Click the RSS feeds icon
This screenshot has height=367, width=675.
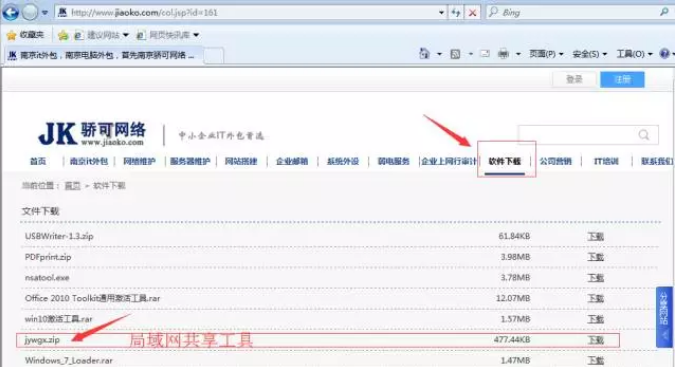[455, 54]
